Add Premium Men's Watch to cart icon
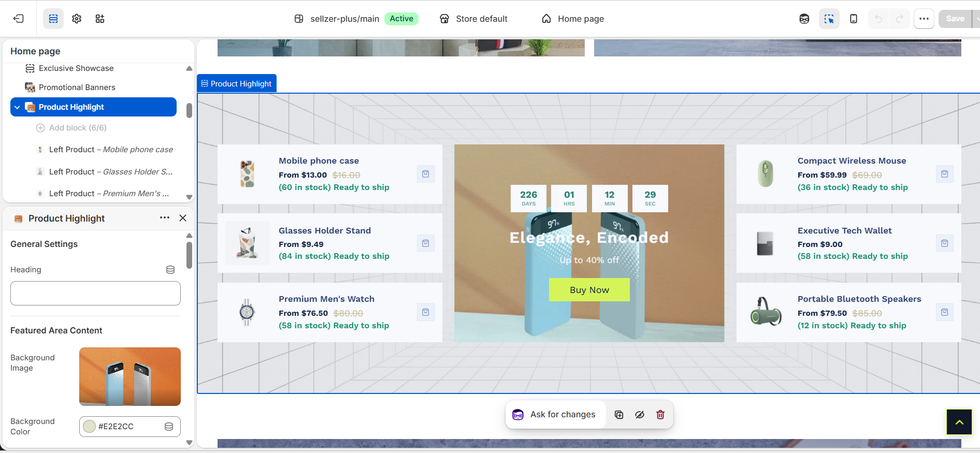This screenshot has height=453, width=980. click(426, 312)
